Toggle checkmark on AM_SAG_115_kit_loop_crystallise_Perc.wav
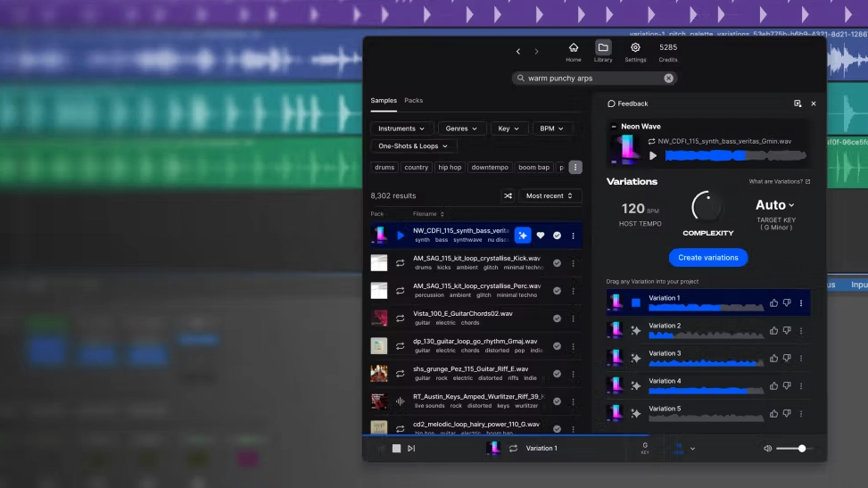The image size is (868, 488). click(x=557, y=291)
